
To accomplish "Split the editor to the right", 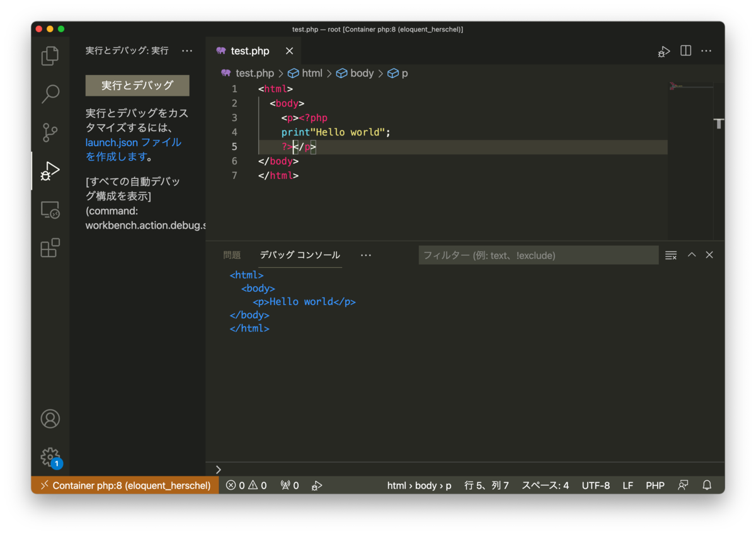I will click(x=686, y=51).
